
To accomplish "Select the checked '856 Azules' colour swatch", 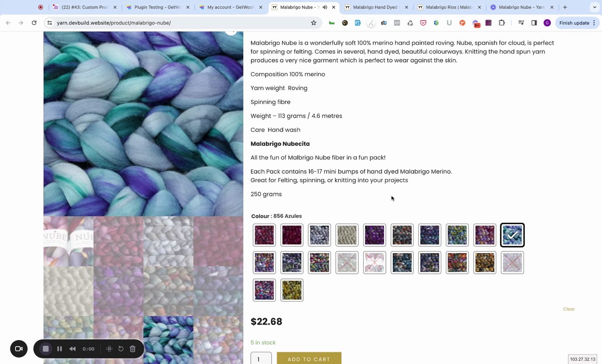I will (x=512, y=235).
